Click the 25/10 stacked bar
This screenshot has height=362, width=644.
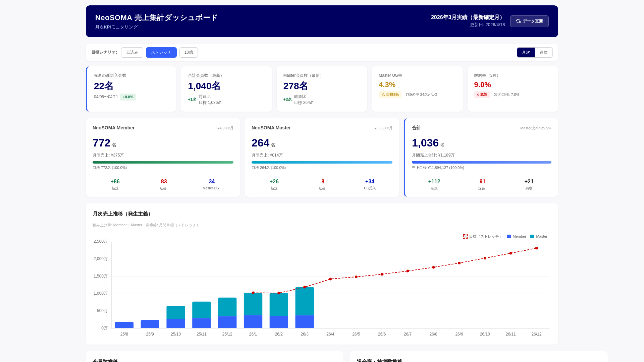click(x=176, y=317)
